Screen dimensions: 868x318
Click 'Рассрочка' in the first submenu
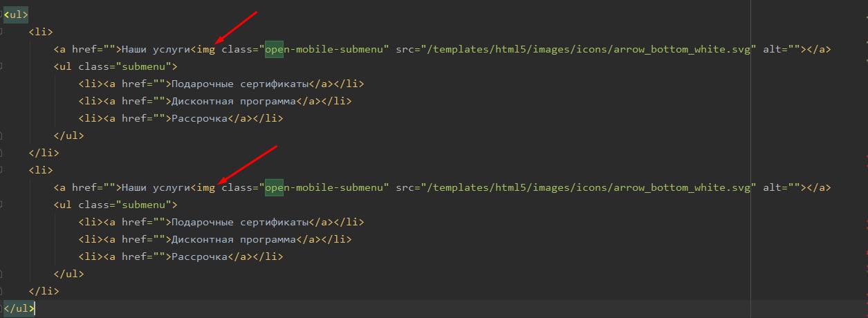point(199,118)
